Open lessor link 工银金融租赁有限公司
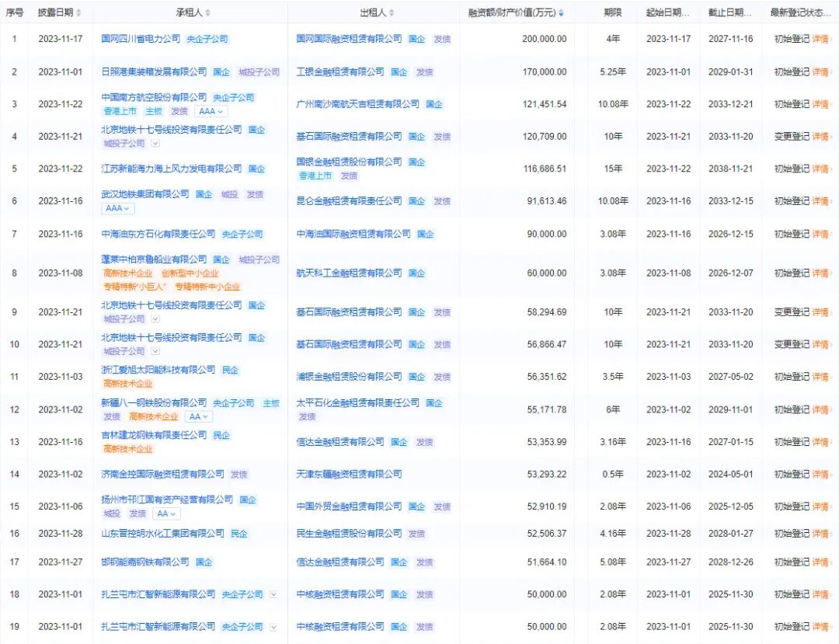 [x=340, y=71]
